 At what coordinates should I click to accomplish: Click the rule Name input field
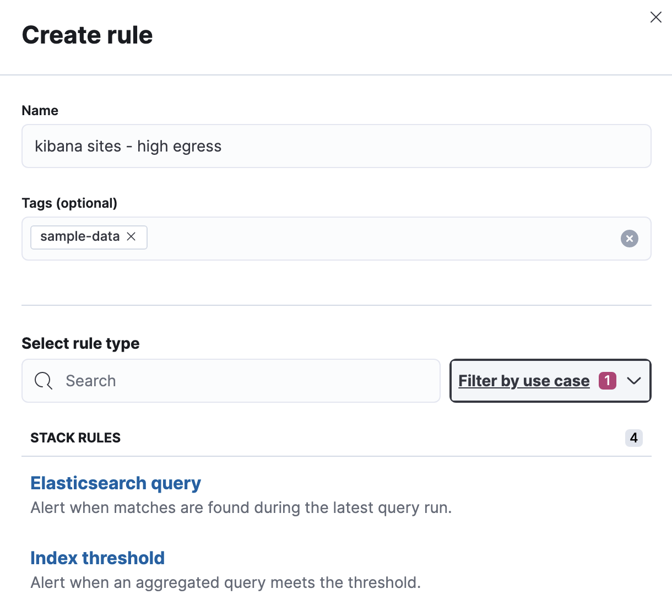[x=336, y=146]
